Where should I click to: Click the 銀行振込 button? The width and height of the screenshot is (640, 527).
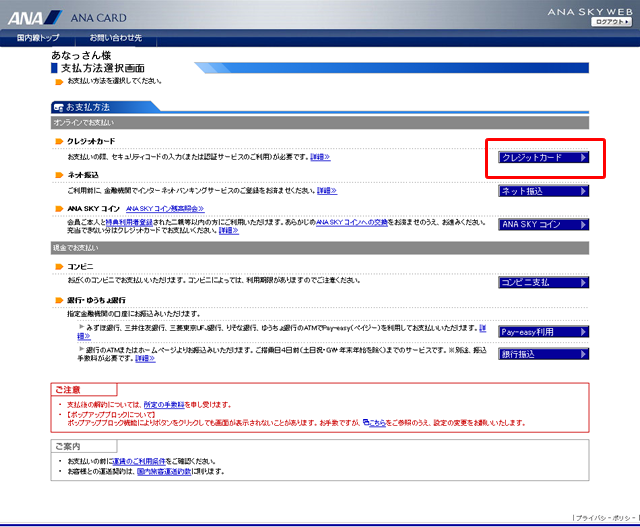click(543, 354)
